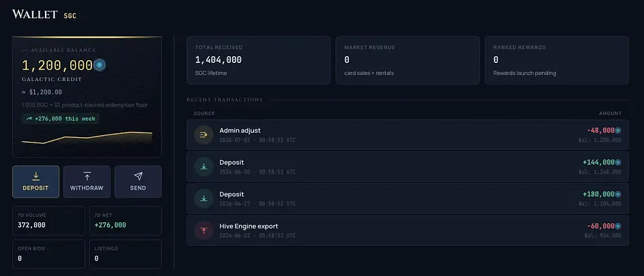Open the Market Revenue stat card
This screenshot has width=644, height=276.
407,60
